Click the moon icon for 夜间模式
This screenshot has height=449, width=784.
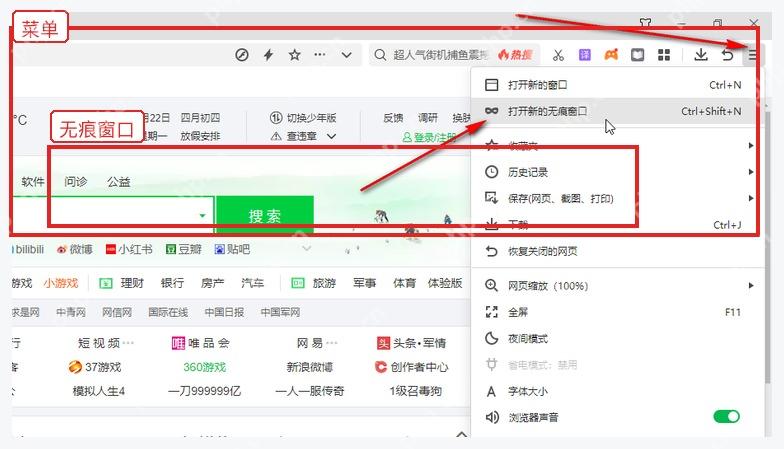tap(492, 338)
